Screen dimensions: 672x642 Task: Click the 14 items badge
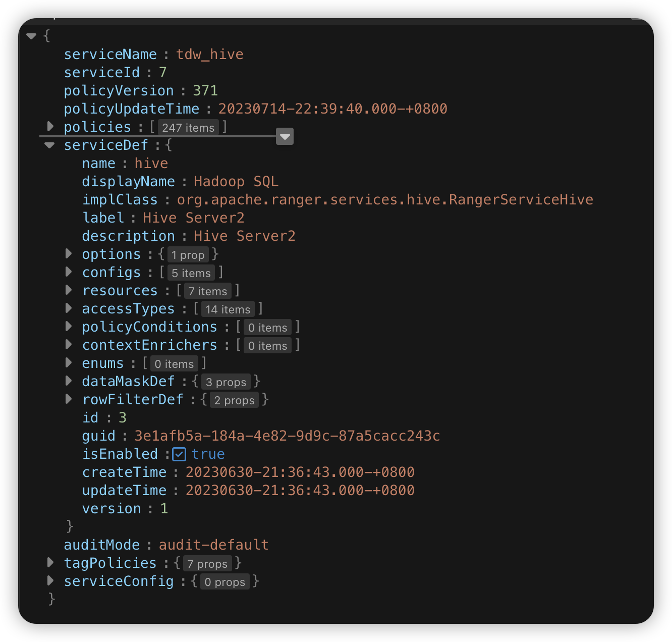228,309
